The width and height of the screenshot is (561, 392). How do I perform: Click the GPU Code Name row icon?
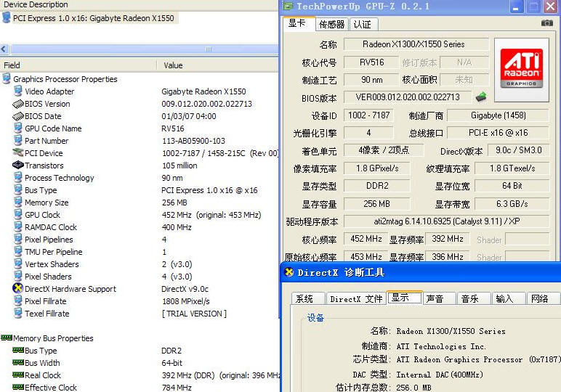[x=18, y=128]
